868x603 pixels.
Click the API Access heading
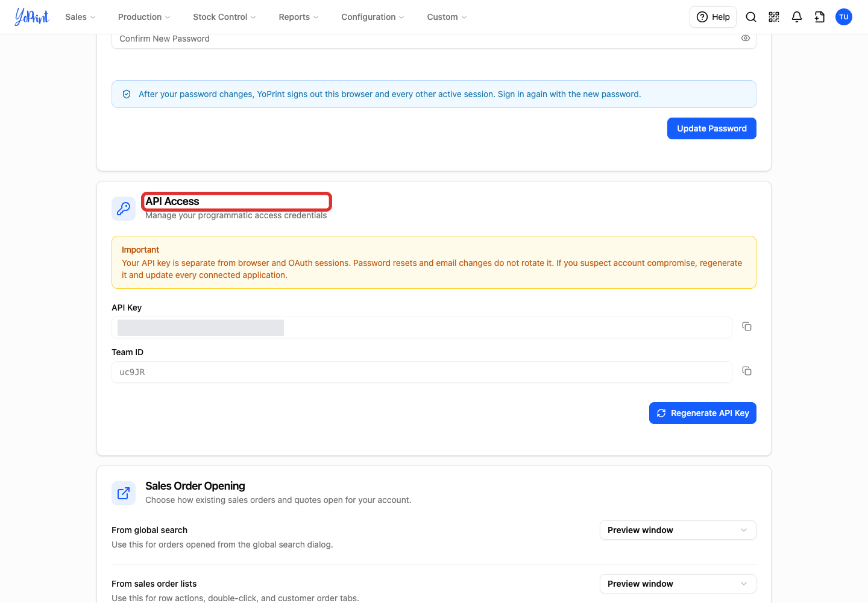tap(172, 201)
